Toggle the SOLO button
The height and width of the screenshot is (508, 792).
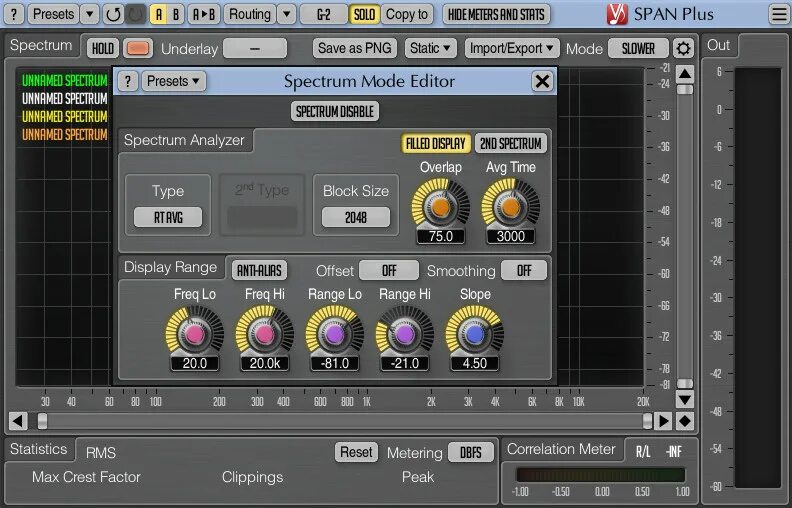tap(364, 14)
